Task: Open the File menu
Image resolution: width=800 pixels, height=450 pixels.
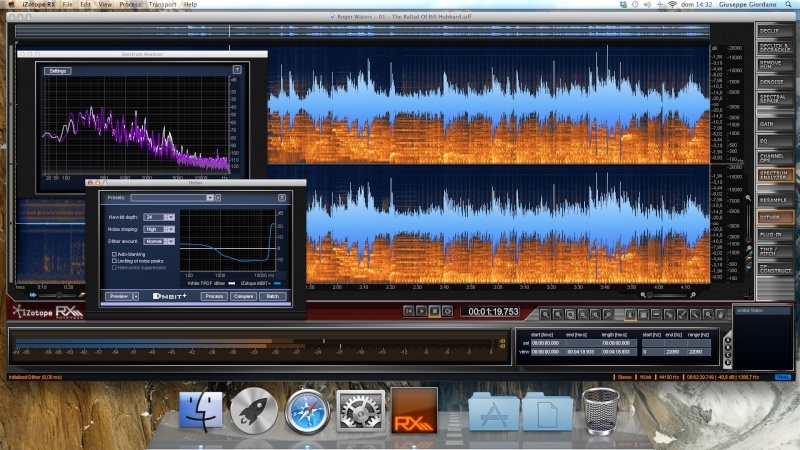Action: click(x=67, y=5)
